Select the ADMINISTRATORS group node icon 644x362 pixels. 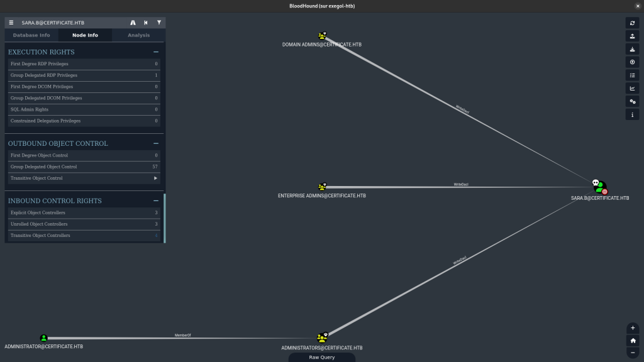[323, 337]
